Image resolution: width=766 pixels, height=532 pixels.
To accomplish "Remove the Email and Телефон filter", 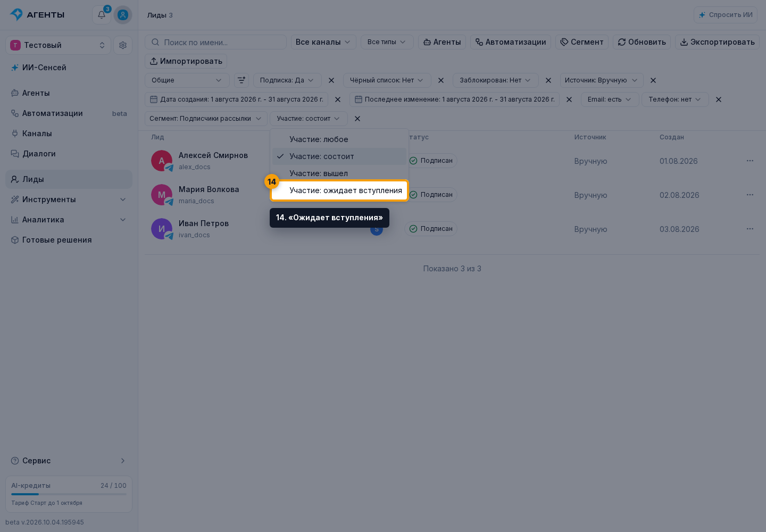I will [719, 99].
